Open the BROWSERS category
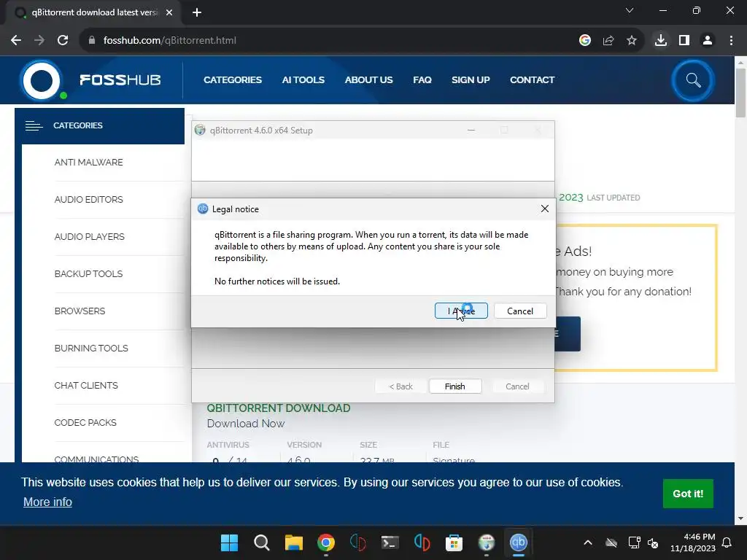The image size is (747, 560). 80,311
